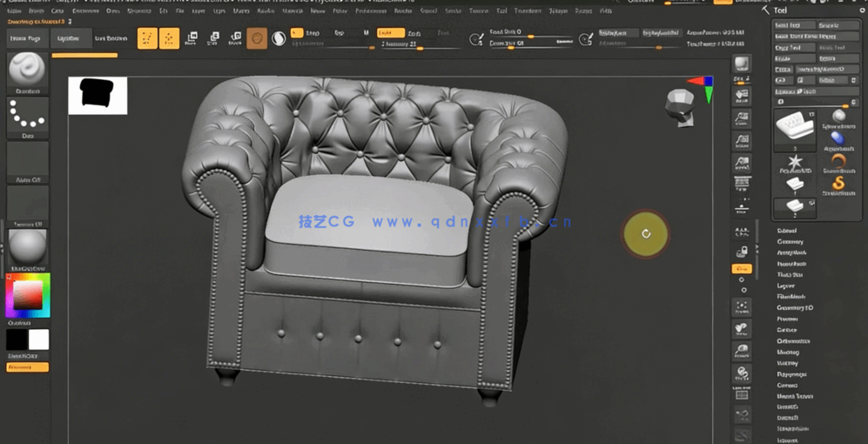Viewport: 868px width, 444px height.
Task: Expand the Deformation subpalette
Action: (x=793, y=341)
